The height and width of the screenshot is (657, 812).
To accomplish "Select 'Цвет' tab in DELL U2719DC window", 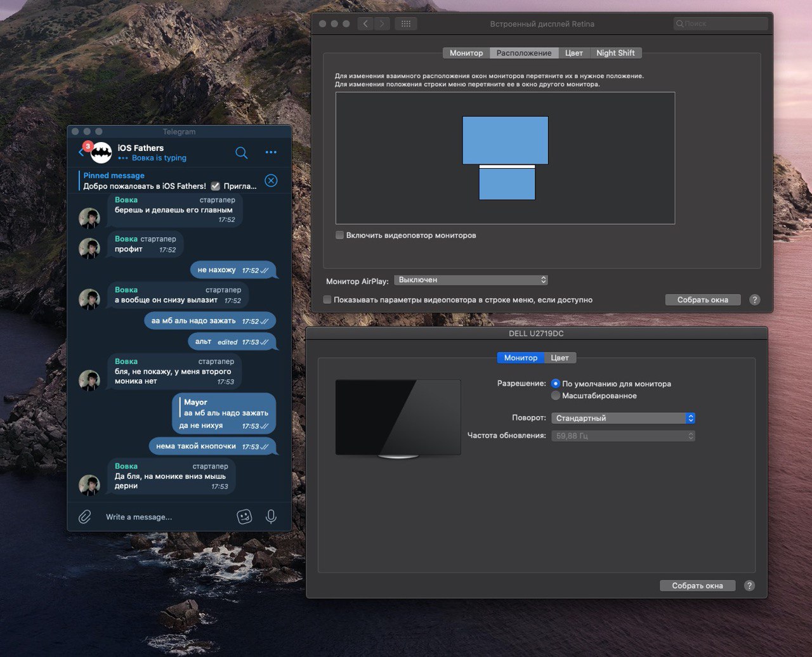I will pos(560,358).
